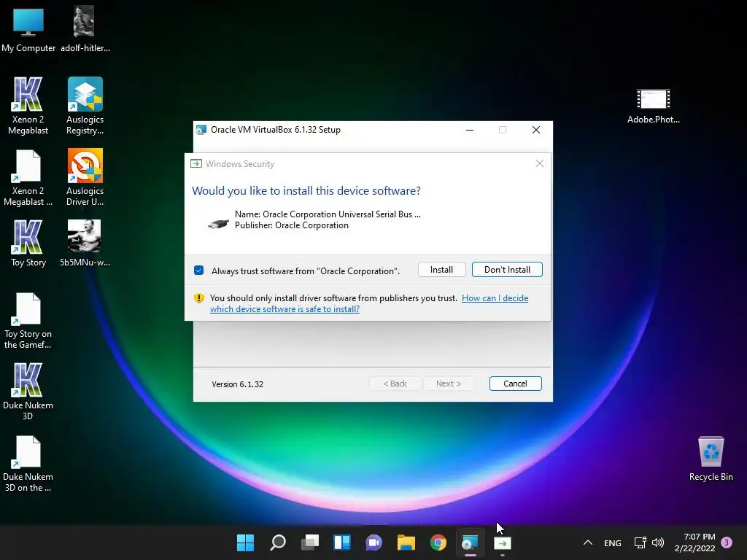Click the Don't Install button

(507, 270)
